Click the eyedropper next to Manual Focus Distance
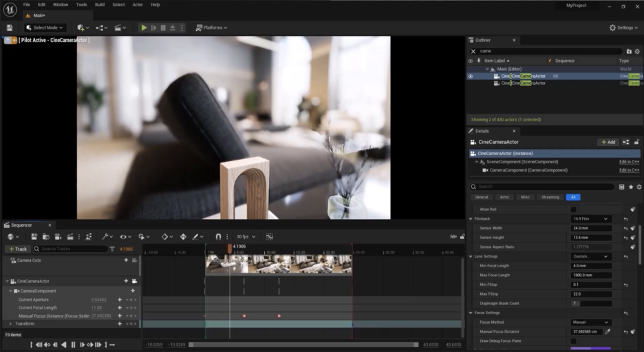 tap(607, 331)
